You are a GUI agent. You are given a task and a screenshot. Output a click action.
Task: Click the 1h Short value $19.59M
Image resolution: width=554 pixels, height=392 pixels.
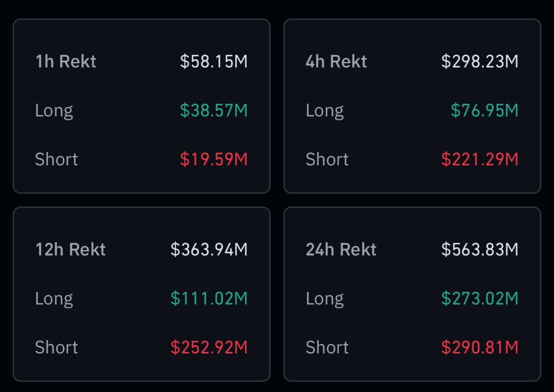(214, 159)
